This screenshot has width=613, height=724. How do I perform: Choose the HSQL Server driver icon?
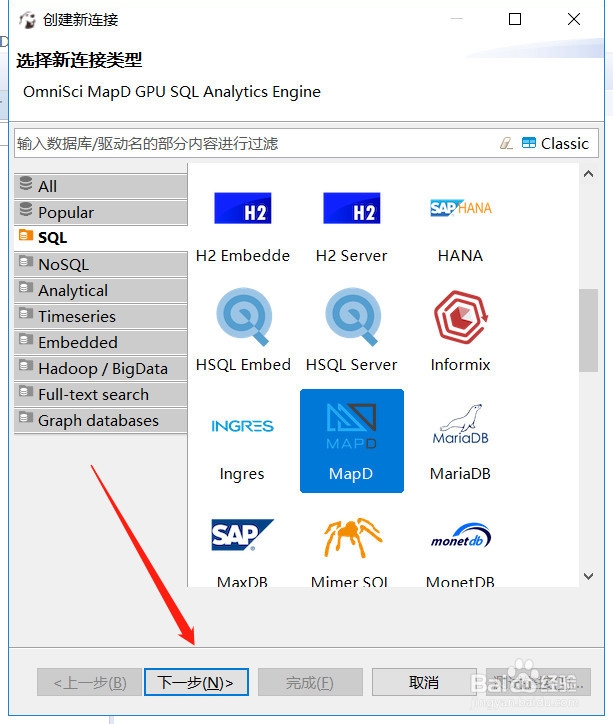pyautogui.click(x=353, y=317)
